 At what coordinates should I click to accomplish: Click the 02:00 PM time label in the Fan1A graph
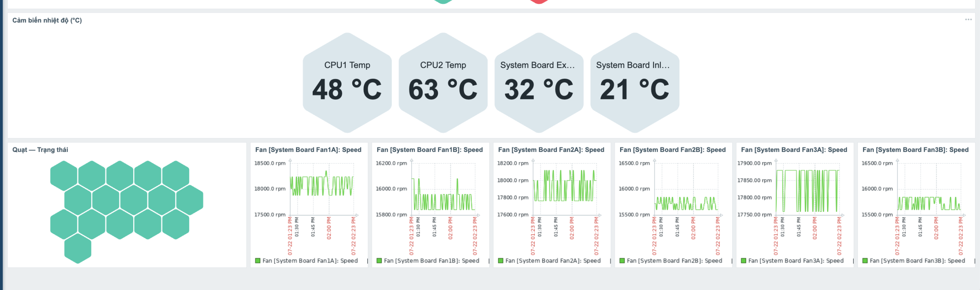pyautogui.click(x=329, y=228)
